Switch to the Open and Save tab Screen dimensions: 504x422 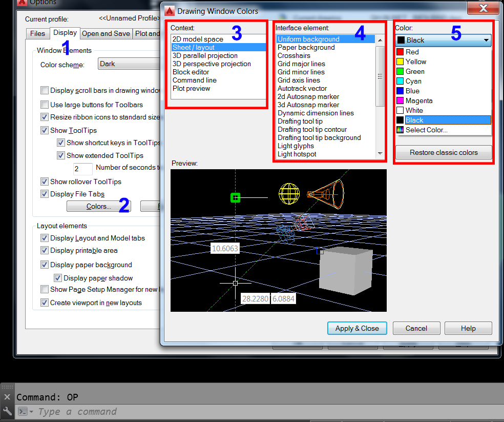pyautogui.click(x=106, y=33)
